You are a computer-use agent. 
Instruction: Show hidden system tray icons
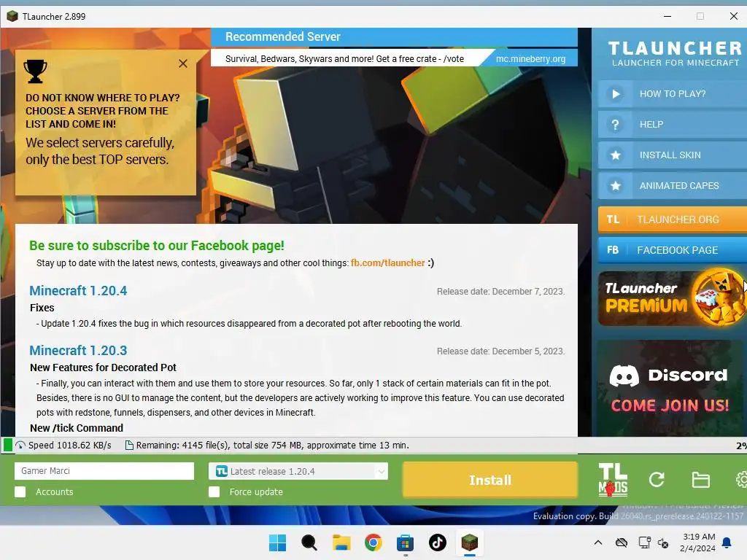[x=598, y=542]
